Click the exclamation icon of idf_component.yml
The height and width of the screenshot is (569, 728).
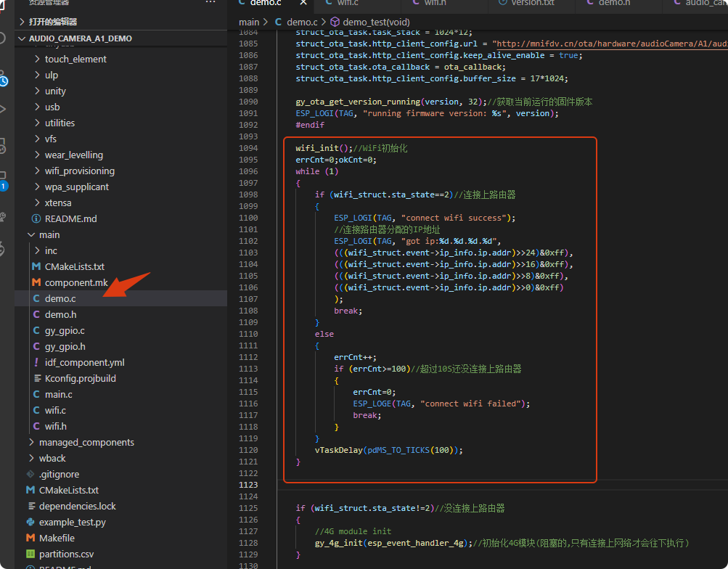[x=36, y=362]
